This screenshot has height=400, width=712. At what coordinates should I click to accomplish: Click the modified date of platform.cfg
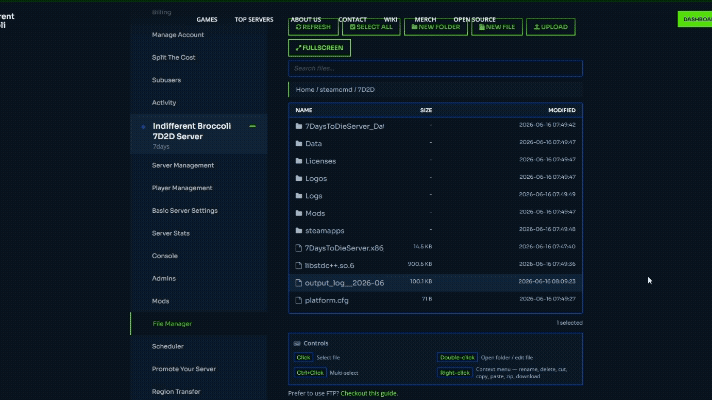tap(547, 299)
